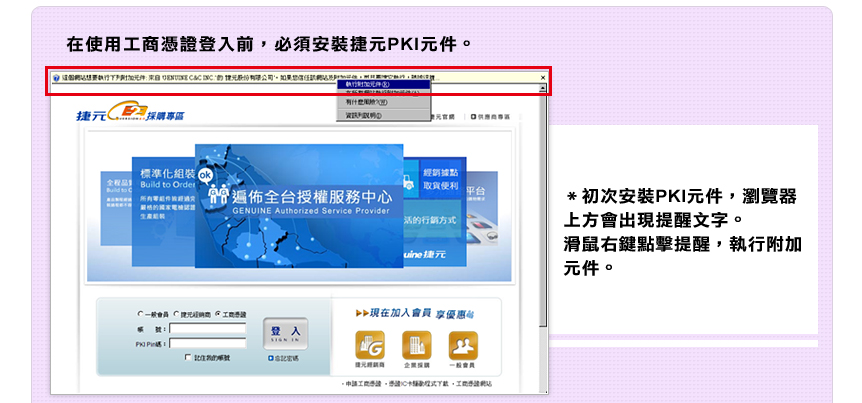Select the 捷元經銷商 radio option
The image size is (862, 403).
176,314
